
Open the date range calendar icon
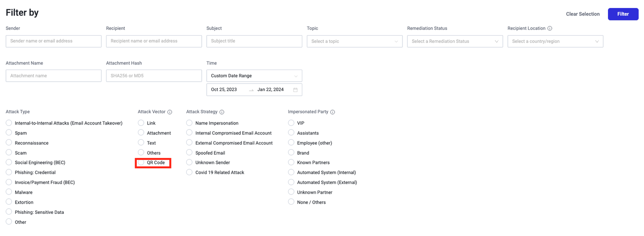point(295,90)
